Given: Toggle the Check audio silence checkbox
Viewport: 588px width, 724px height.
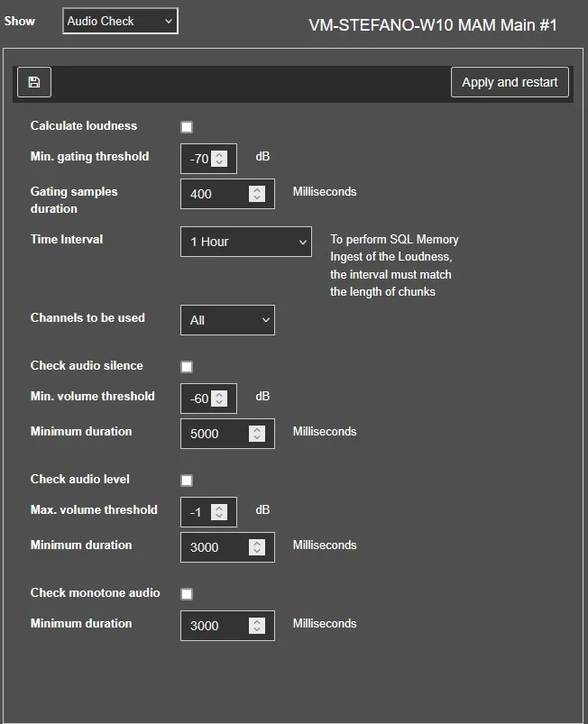Looking at the screenshot, I should (x=187, y=367).
